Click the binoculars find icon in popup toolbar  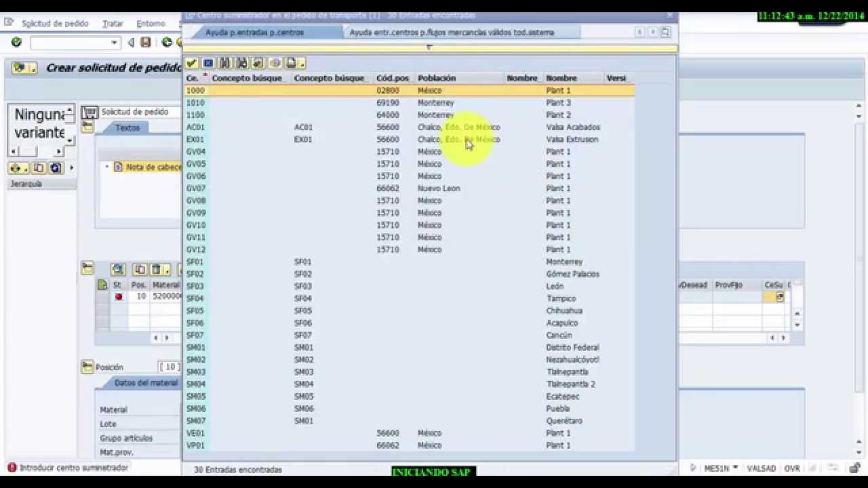click(224, 63)
